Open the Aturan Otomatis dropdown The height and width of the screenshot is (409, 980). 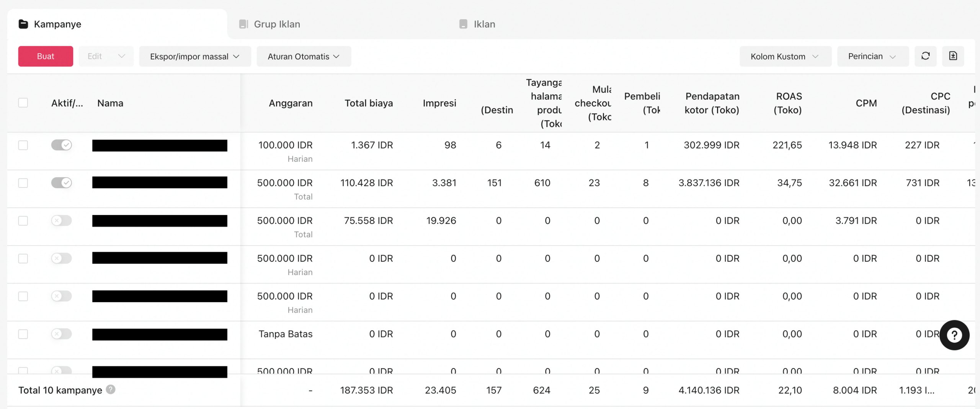pos(304,56)
